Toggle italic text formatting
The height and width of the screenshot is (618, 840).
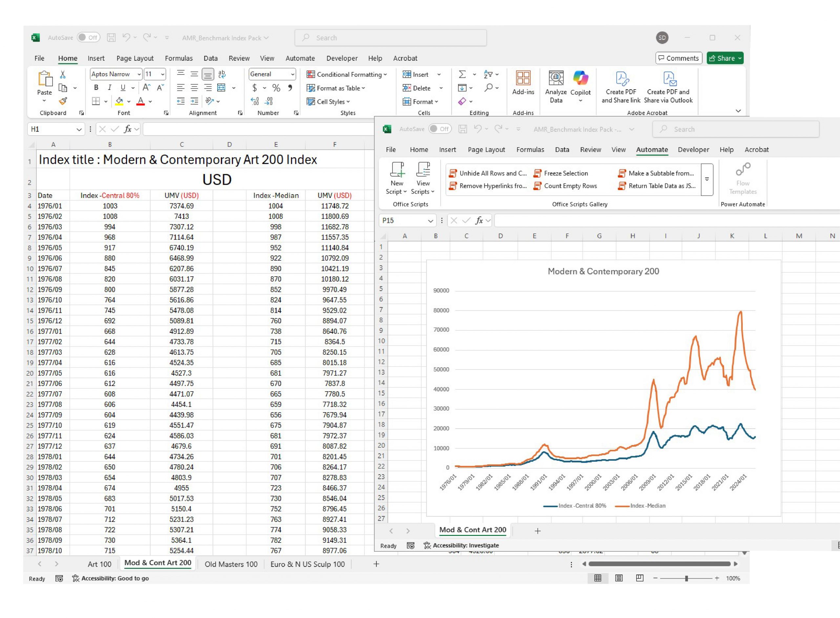109,88
